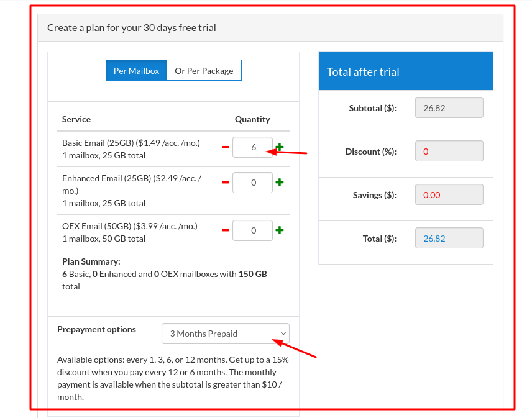Image resolution: width=532 pixels, height=418 pixels.
Task: Click the Subtotal ($) value field
Action: pyautogui.click(x=449, y=108)
